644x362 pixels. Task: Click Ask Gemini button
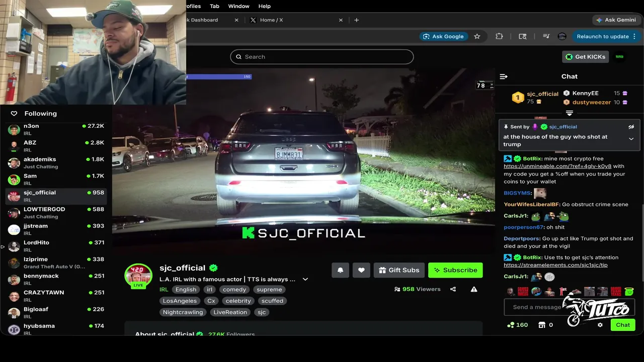616,20
